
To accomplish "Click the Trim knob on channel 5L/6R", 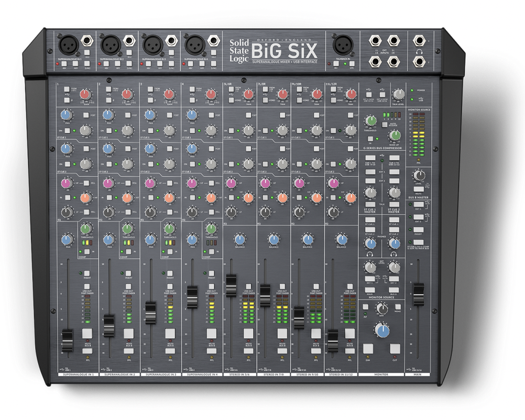I will point(248,95).
